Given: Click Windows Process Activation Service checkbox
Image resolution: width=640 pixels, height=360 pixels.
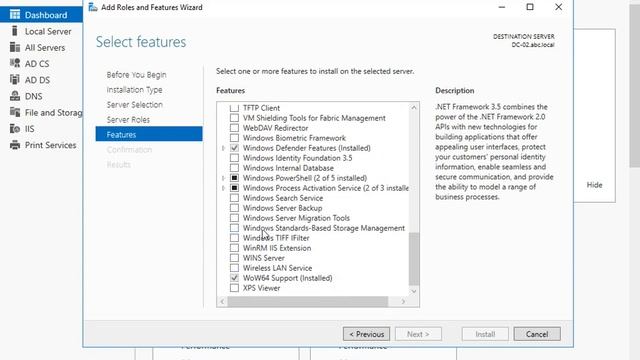Looking at the screenshot, I should tap(234, 188).
